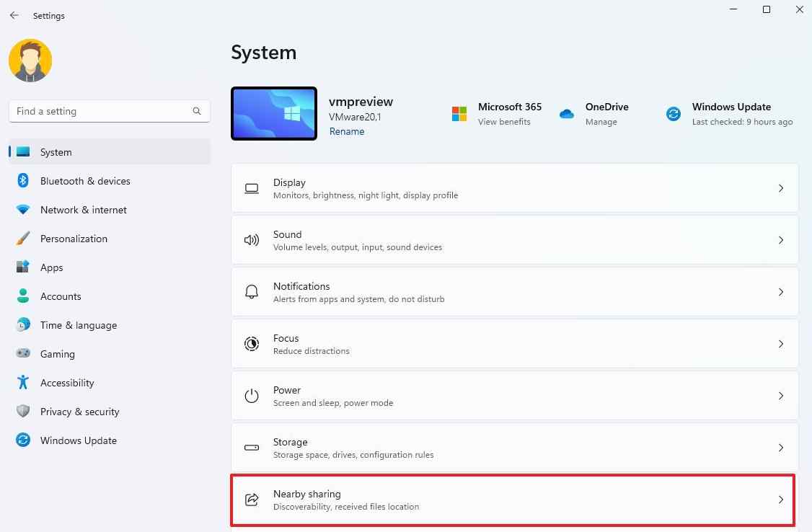Click the Windows Update status icon

(x=673, y=114)
